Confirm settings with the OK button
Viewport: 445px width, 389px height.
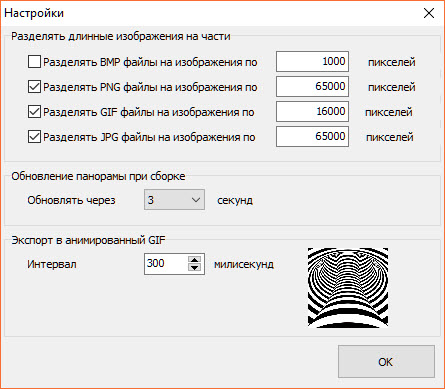click(x=386, y=361)
